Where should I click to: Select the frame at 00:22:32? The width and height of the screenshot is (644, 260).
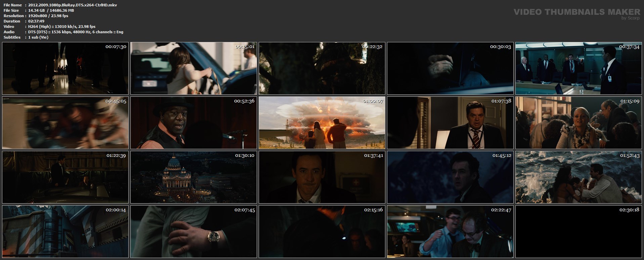322,68
